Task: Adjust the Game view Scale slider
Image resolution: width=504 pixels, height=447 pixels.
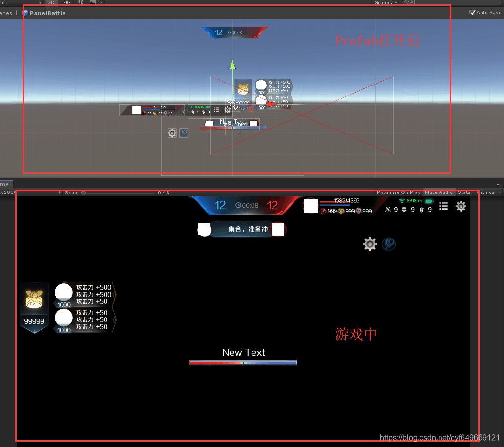Action: pos(118,193)
